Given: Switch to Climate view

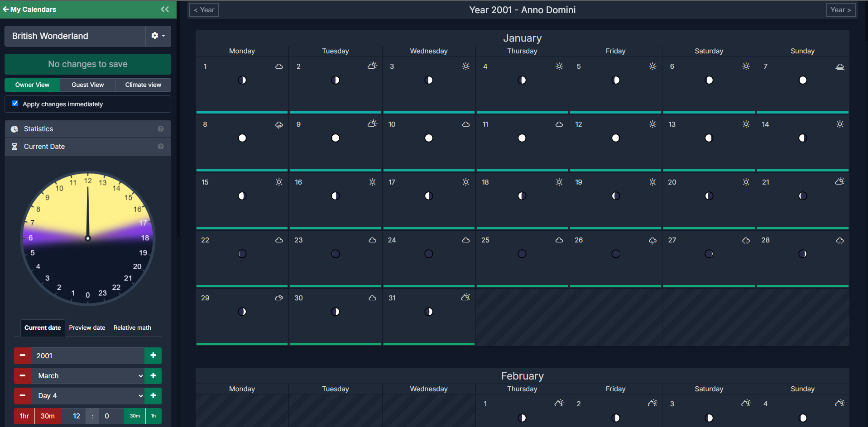Looking at the screenshot, I should [143, 85].
